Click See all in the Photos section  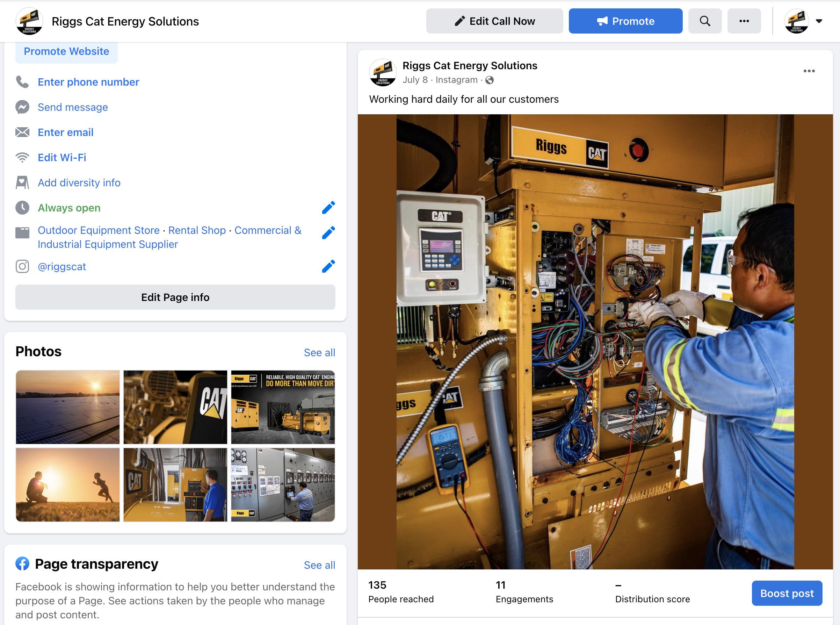320,353
